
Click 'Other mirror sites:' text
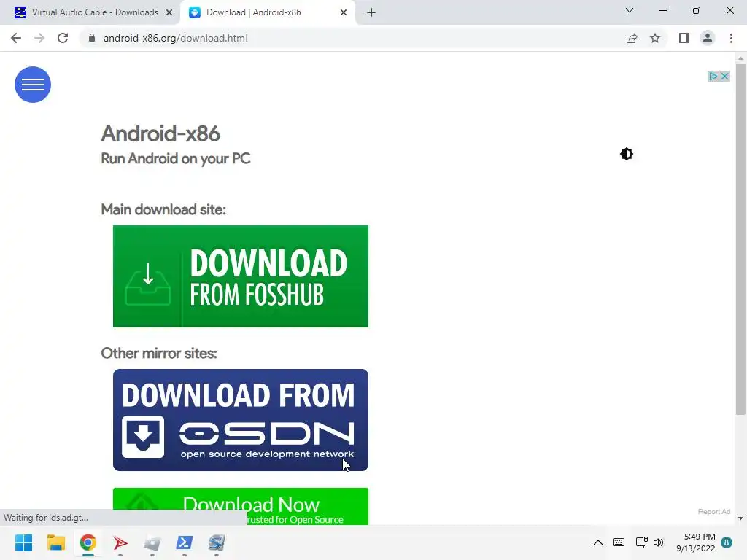click(159, 354)
